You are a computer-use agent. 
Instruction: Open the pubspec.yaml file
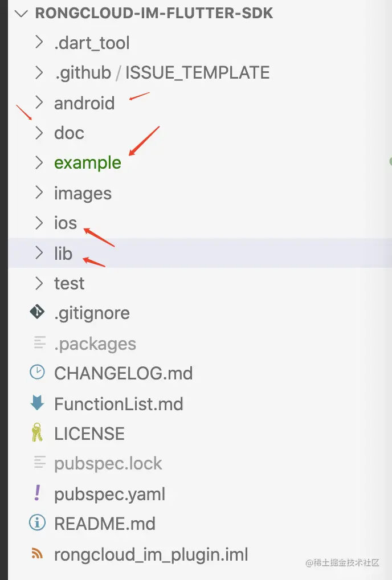[x=109, y=493]
